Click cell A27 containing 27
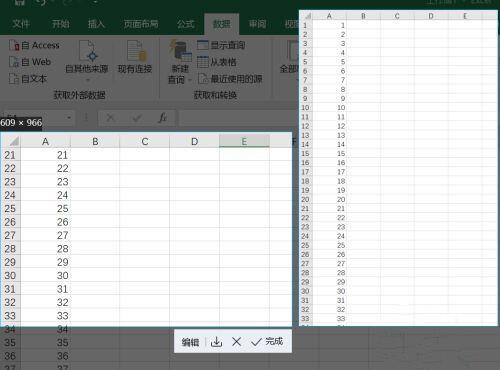 45,235
